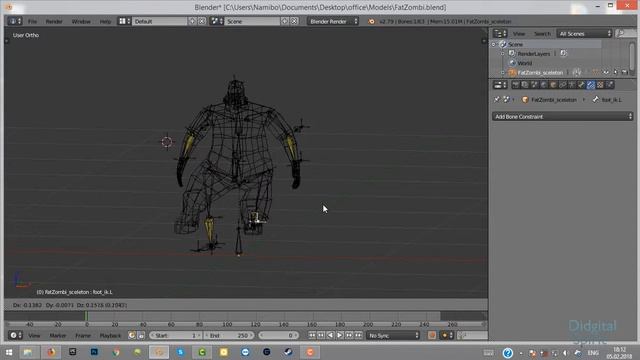Open the All Scenes display mode dropdown
The height and width of the screenshot is (360, 640).
click(584, 34)
